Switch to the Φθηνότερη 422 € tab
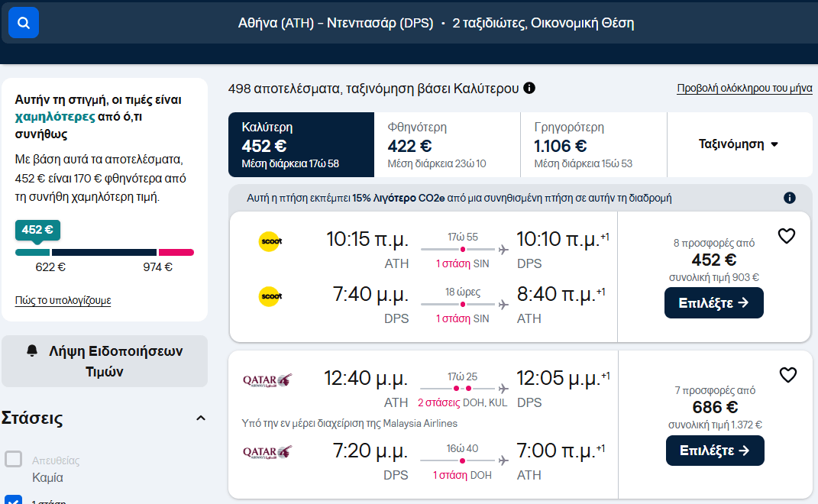818x504 pixels. [x=447, y=144]
